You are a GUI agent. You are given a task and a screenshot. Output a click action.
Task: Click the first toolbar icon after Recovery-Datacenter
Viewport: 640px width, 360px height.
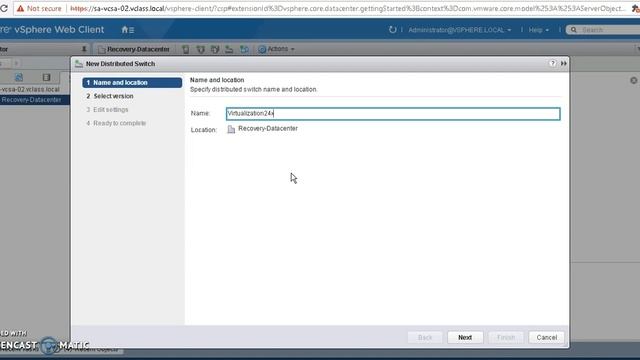186,49
